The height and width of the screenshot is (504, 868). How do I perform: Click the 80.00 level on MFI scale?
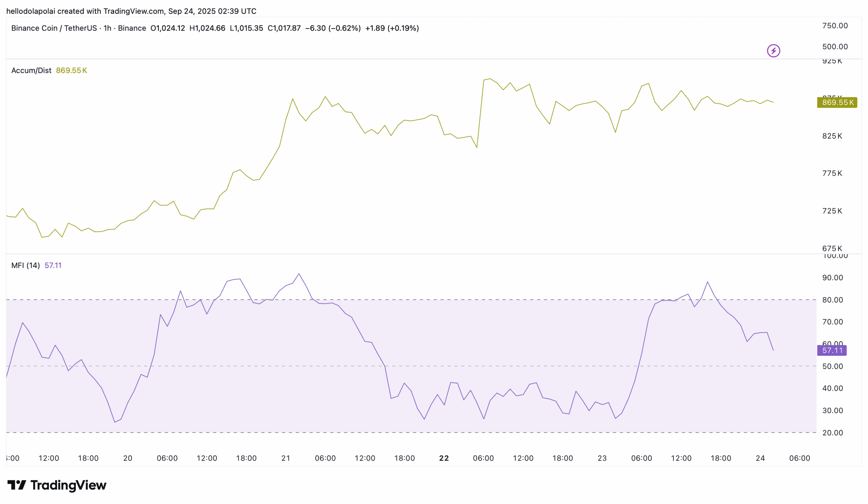(x=832, y=300)
